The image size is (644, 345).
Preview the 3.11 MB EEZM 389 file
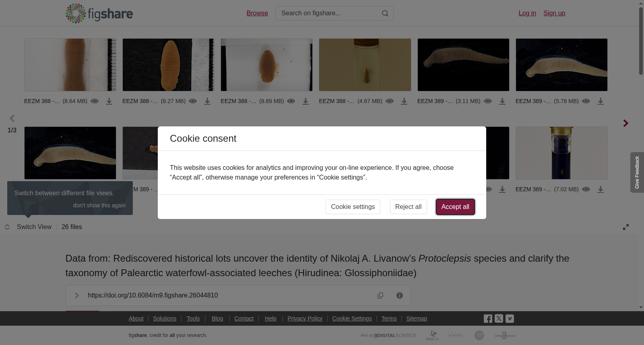(488, 101)
